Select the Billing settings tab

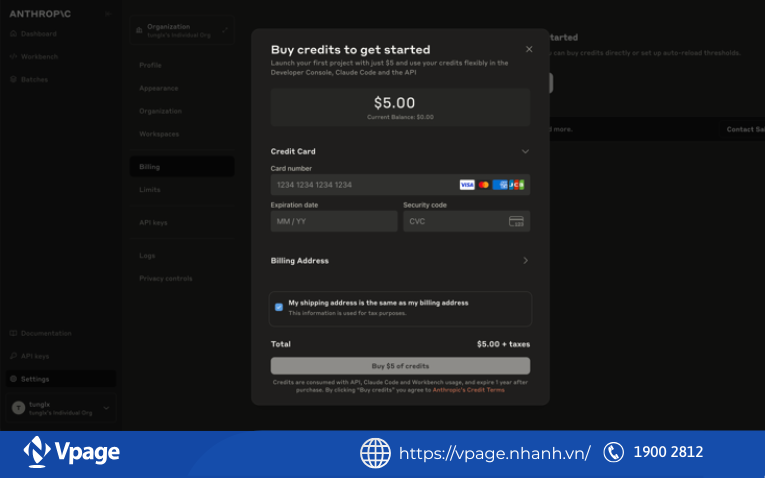point(182,167)
